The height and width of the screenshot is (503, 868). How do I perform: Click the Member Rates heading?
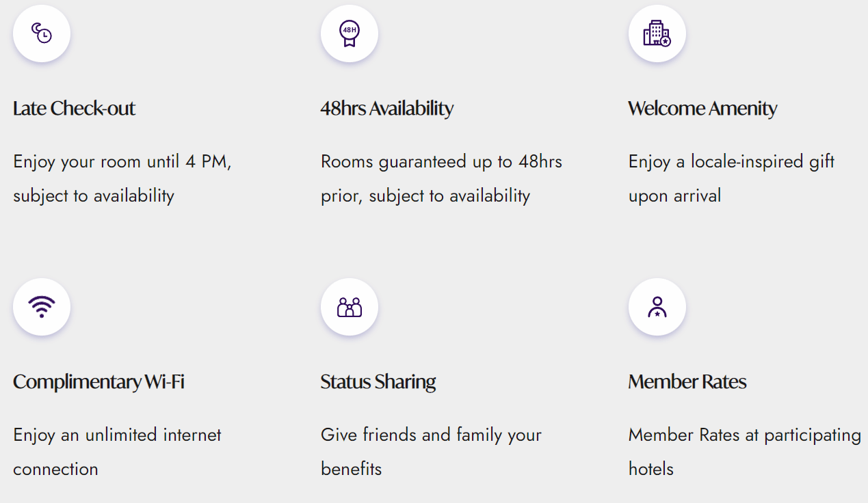coord(687,382)
